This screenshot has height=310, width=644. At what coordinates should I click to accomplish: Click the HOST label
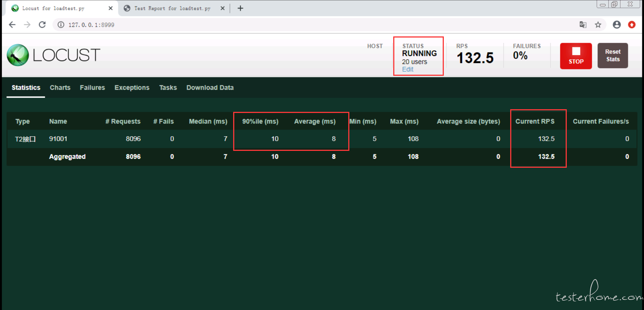tap(375, 46)
